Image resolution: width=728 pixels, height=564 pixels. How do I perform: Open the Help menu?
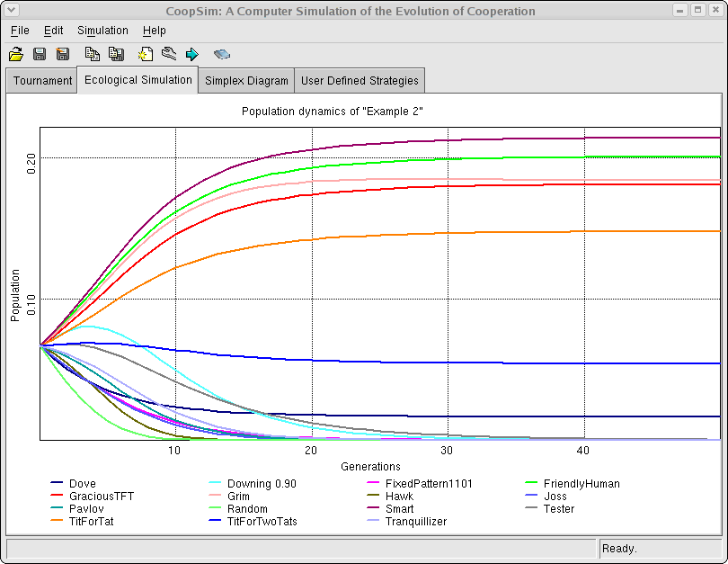point(154,31)
